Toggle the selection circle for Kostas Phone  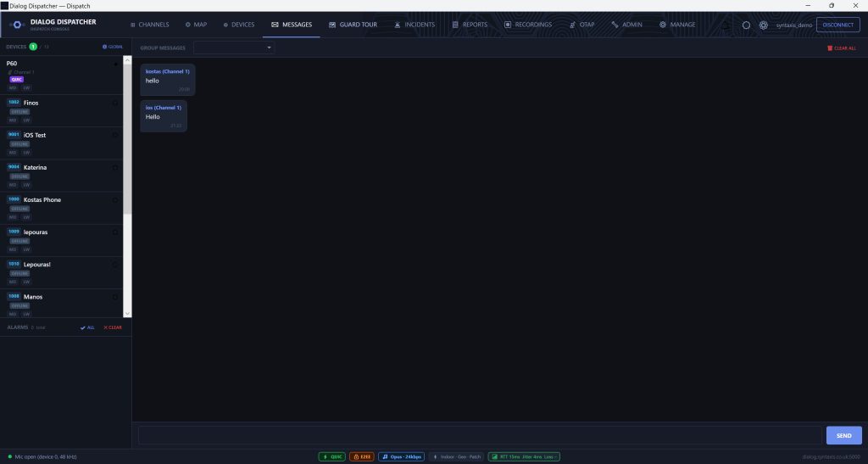coord(115,200)
